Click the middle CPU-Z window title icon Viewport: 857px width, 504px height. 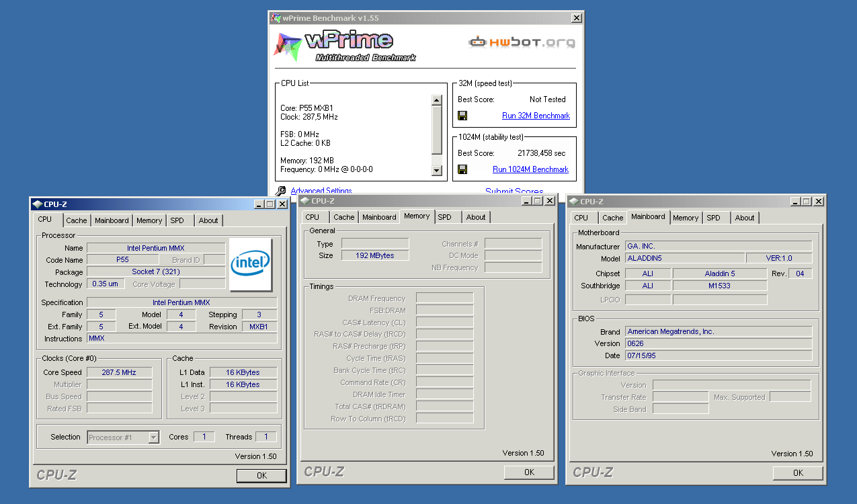[304, 201]
